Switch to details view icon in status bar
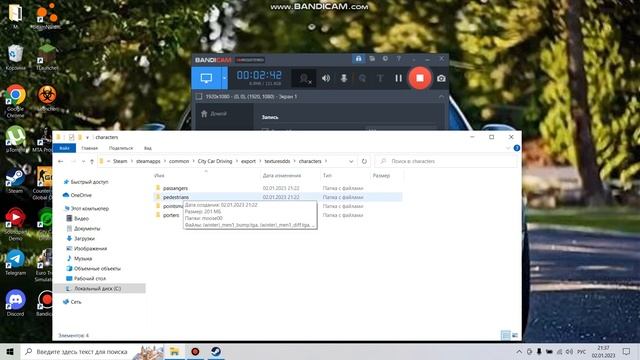This screenshot has height=360, width=640. tap(506, 335)
